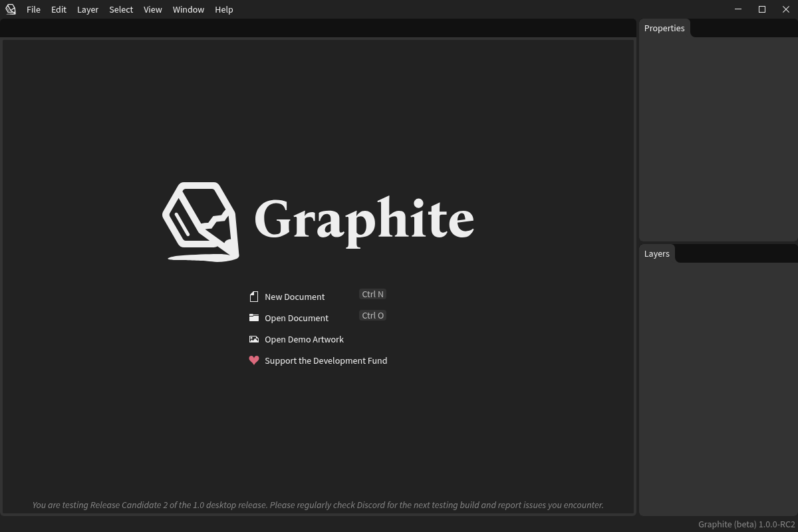Viewport: 798px width, 532px height.
Task: Click Support the Development Fund
Action: point(326,360)
